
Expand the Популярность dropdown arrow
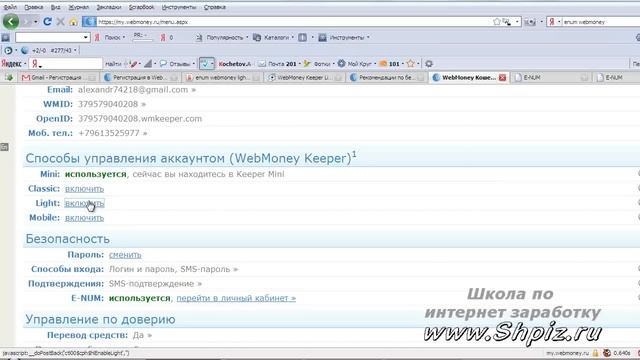247,38
